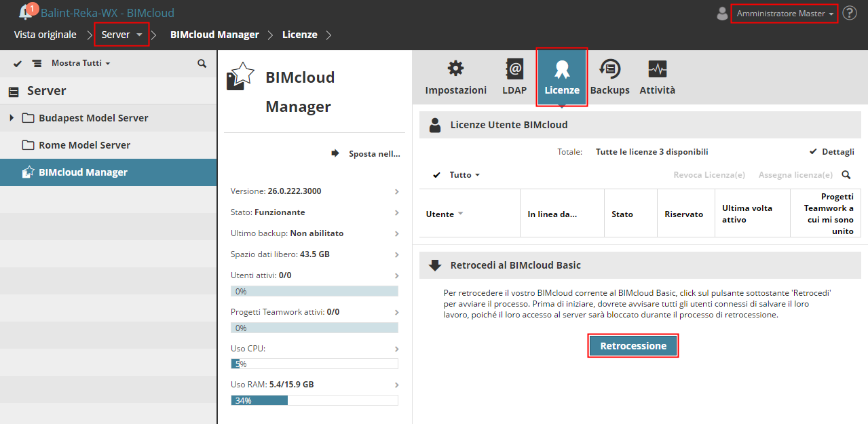
Task: Search licenses with the table magnifier icon
Action: (846, 175)
